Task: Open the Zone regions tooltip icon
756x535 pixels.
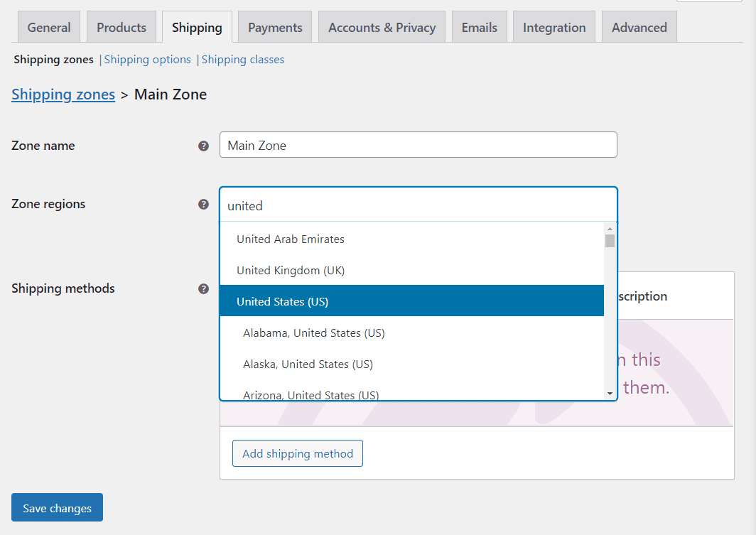Action: pyautogui.click(x=204, y=204)
